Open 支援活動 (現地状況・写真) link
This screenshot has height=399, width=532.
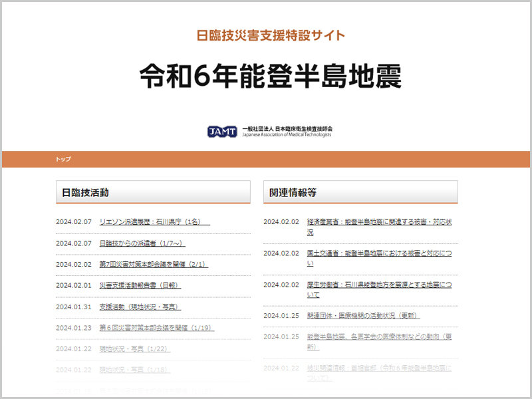[x=140, y=307]
